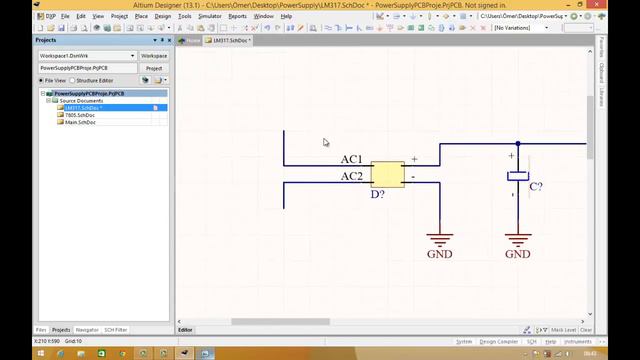Close the Projects panel
The height and width of the screenshot is (360, 640).
169,40
